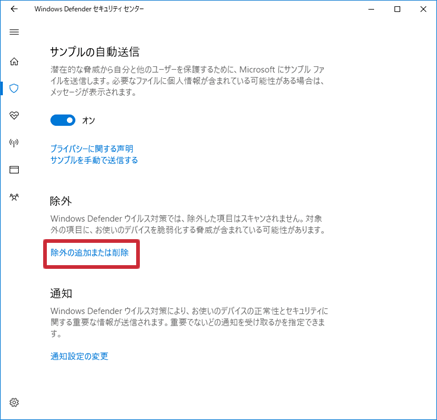Open 除外の追加または削除 link
The width and height of the screenshot is (437, 420).
click(90, 253)
